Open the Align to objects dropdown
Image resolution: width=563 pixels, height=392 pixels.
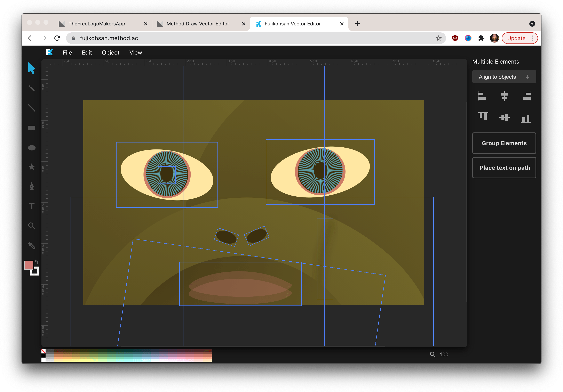tap(504, 76)
